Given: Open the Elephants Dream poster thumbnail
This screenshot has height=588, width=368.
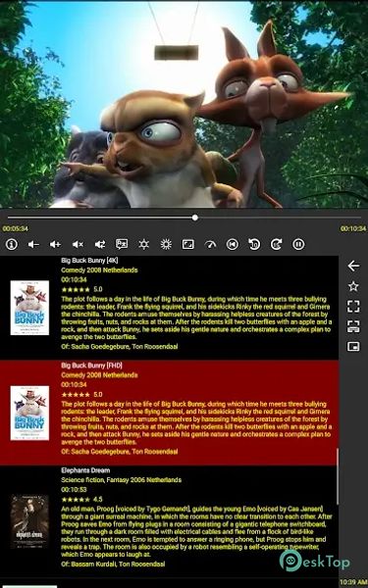Looking at the screenshot, I should point(29,521).
